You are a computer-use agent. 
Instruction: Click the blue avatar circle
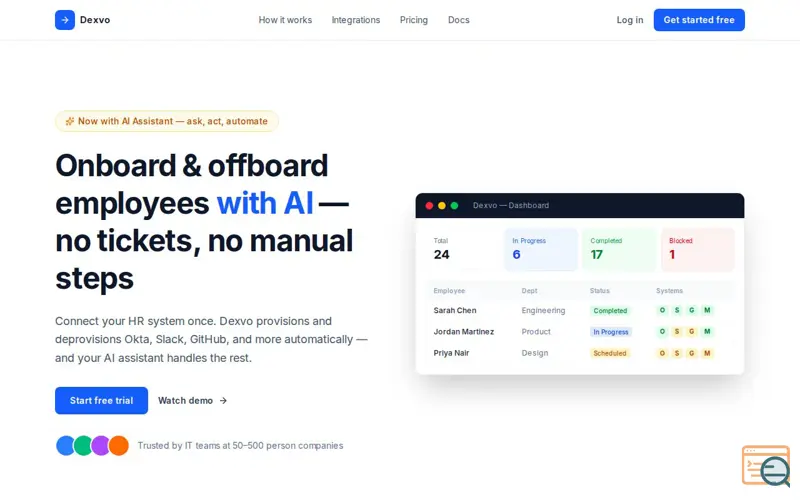pos(65,445)
